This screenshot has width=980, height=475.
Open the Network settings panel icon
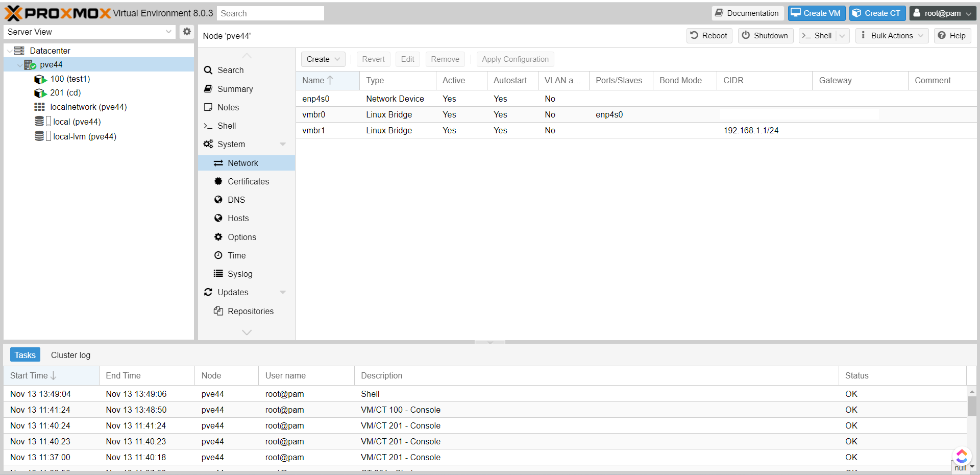click(219, 162)
